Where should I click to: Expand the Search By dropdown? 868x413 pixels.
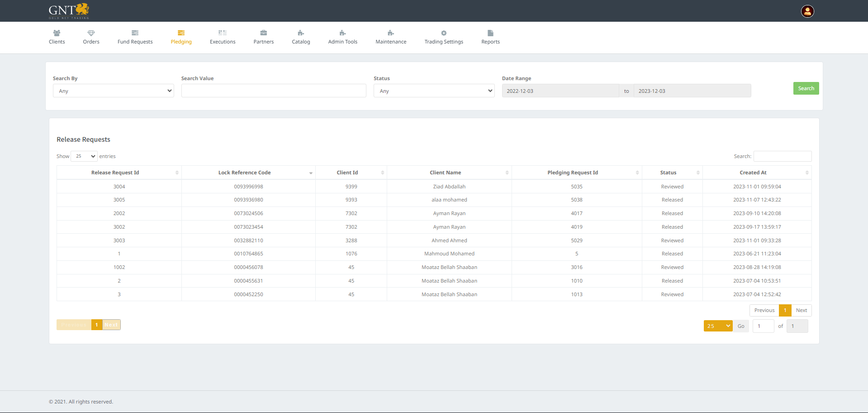coord(114,91)
